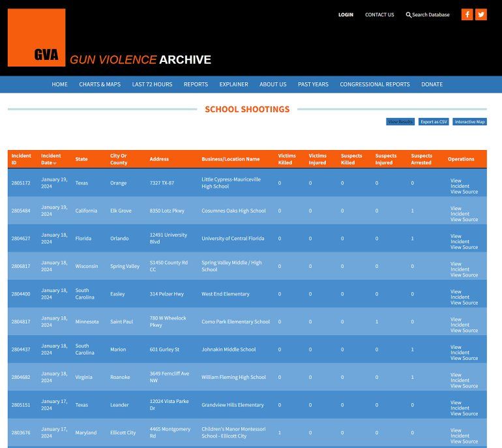The width and height of the screenshot is (502, 448).
Task: View Incident for West End Elementary
Action: [460, 294]
